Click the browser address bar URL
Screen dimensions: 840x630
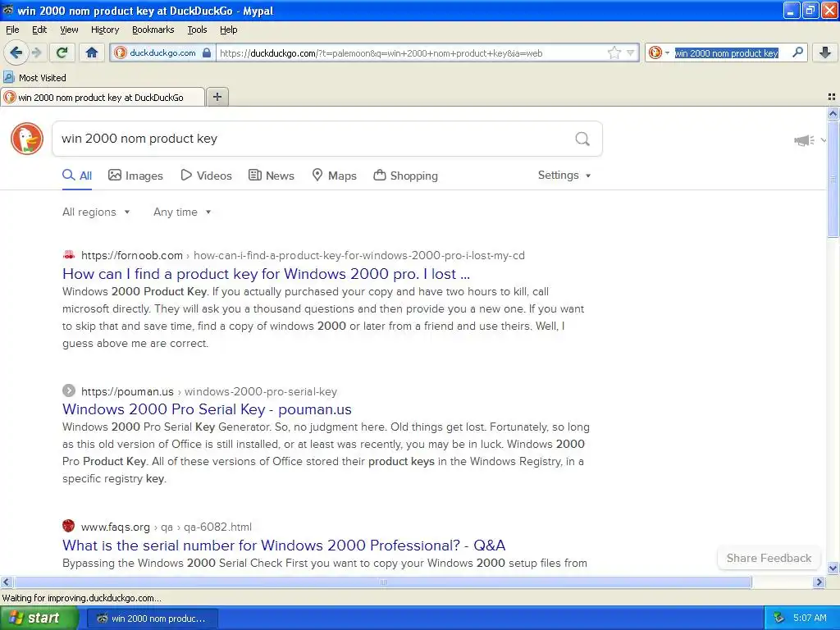413,53
